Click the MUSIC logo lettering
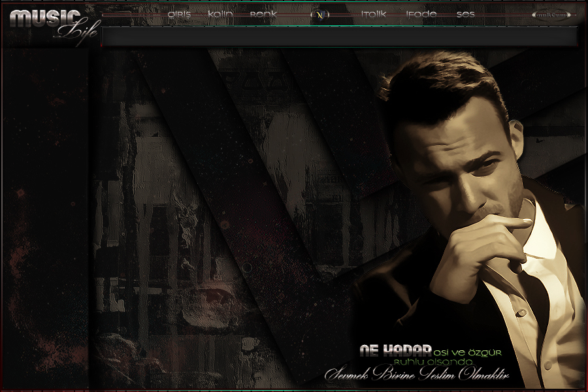 44,18
